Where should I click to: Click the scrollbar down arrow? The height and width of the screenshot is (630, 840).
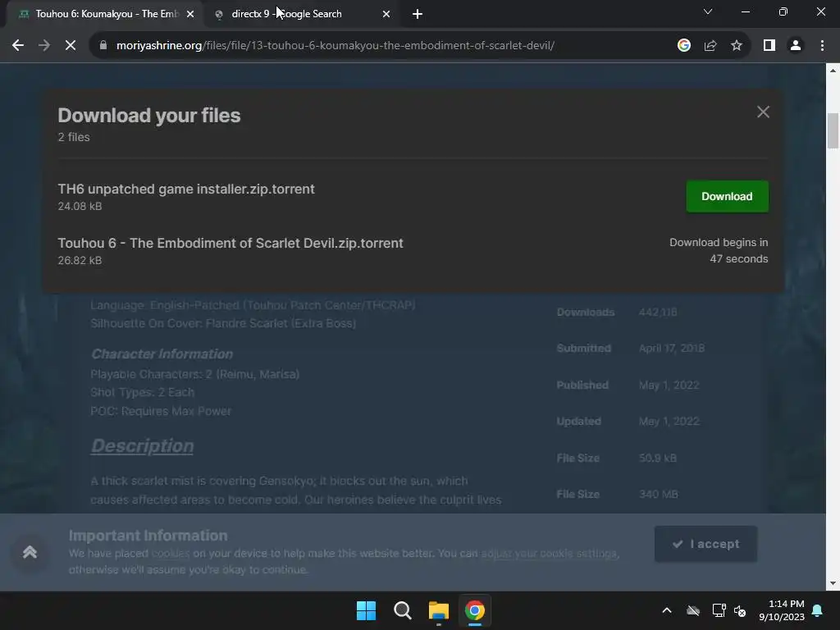(833, 583)
